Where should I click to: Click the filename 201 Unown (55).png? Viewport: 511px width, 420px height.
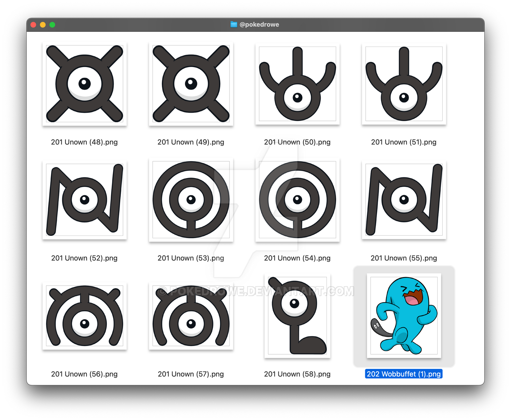404,258
